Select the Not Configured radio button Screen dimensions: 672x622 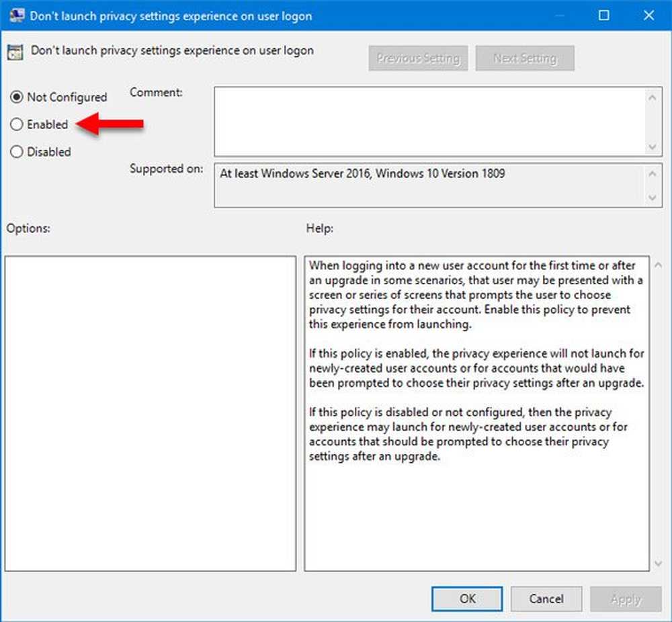[x=16, y=97]
